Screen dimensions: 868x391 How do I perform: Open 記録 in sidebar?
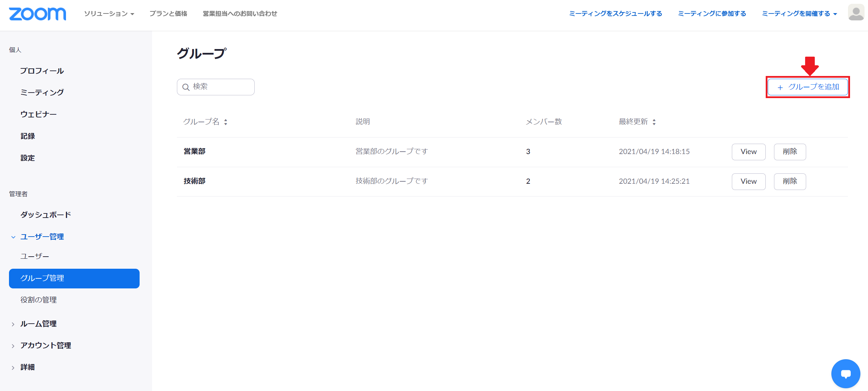pos(28,136)
